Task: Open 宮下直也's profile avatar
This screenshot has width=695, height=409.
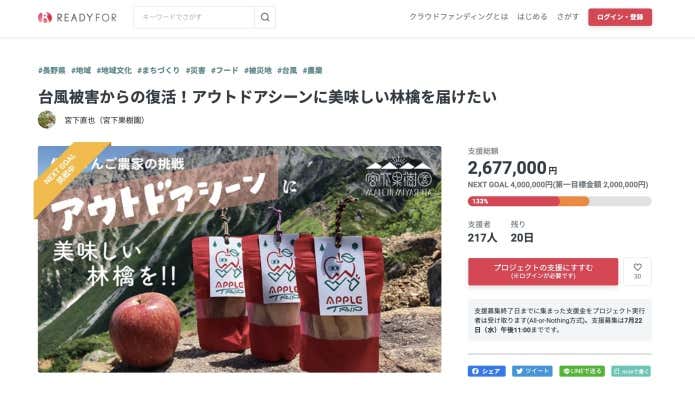Action: pyautogui.click(x=47, y=120)
